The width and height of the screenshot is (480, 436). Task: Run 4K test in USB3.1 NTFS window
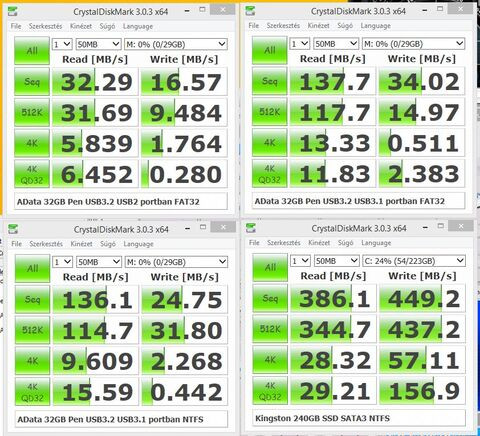(32, 361)
